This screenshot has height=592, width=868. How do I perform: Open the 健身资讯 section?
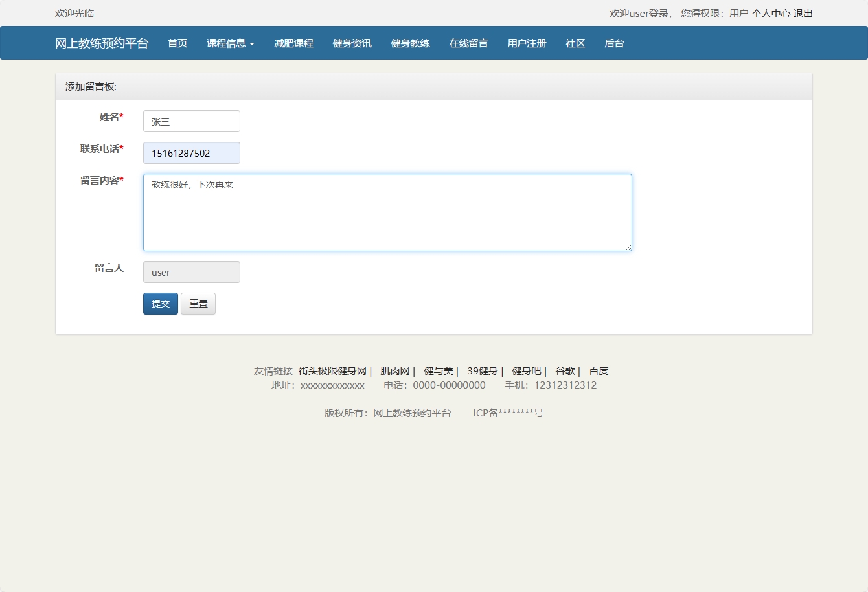[352, 43]
